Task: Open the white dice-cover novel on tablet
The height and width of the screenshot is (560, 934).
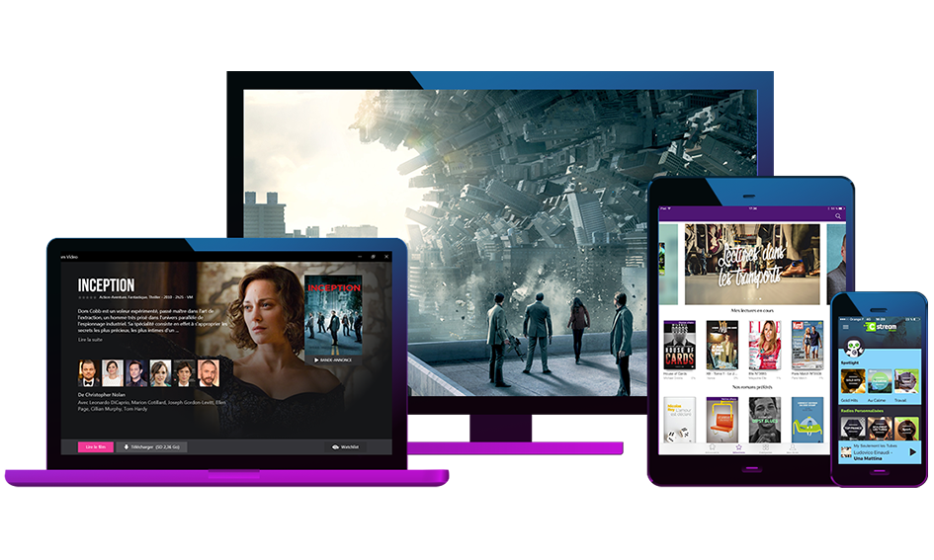Action: click(680, 420)
